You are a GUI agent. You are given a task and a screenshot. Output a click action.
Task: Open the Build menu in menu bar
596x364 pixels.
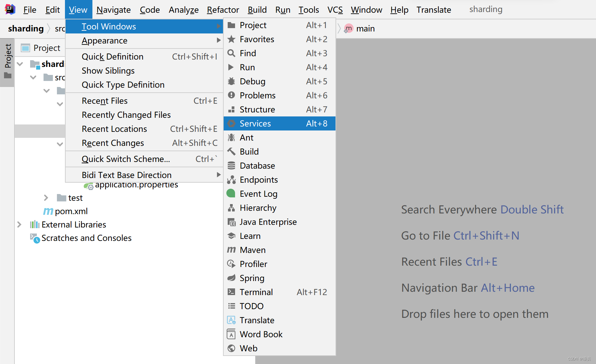pos(257,10)
